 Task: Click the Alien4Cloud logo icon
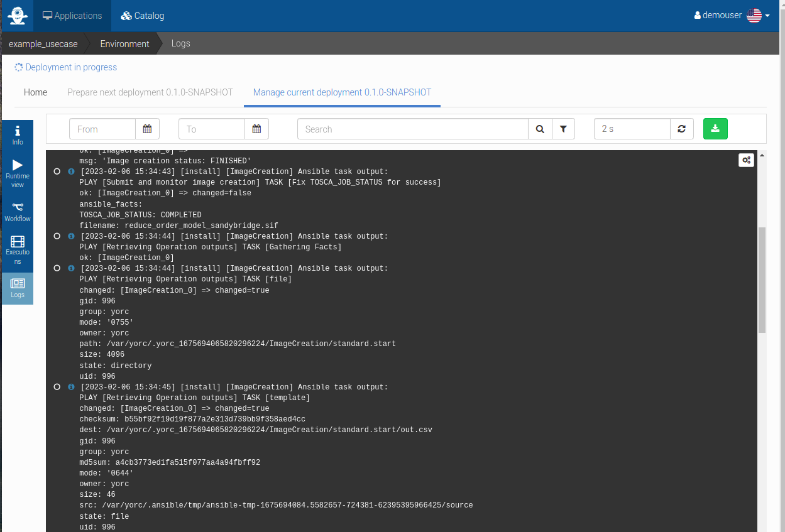pyautogui.click(x=18, y=16)
